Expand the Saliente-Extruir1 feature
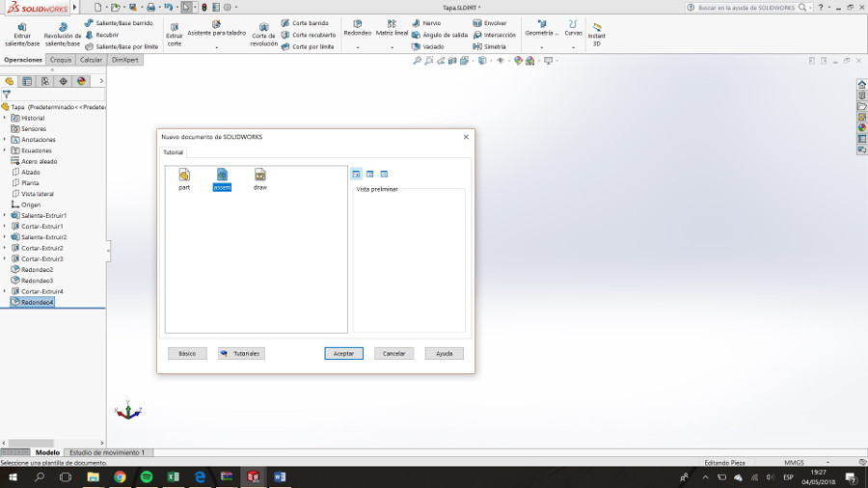The height and width of the screenshot is (488, 868). pos(5,215)
